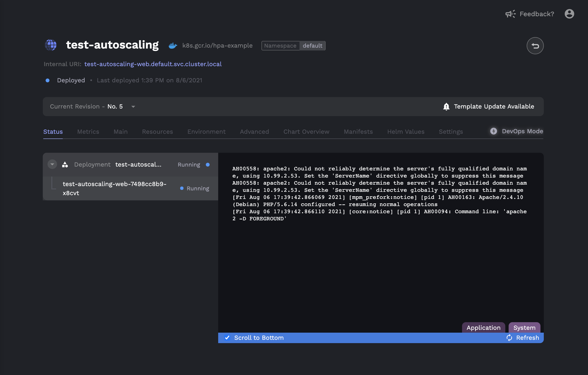
Task: Go to the Resources tab
Action: click(x=158, y=132)
